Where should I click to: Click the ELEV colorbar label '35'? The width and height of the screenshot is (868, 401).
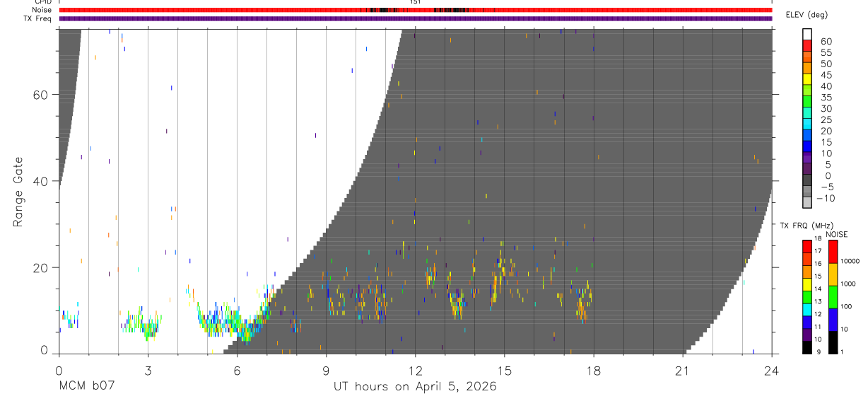[825, 98]
